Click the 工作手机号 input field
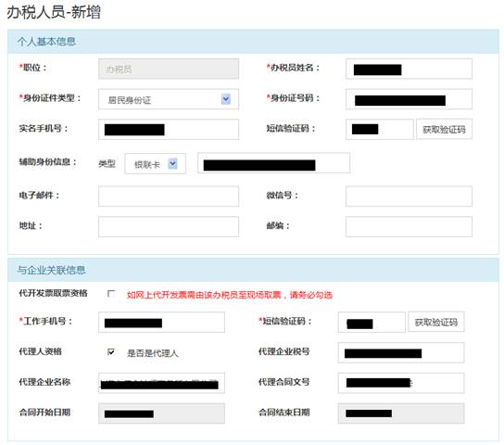 [161, 323]
